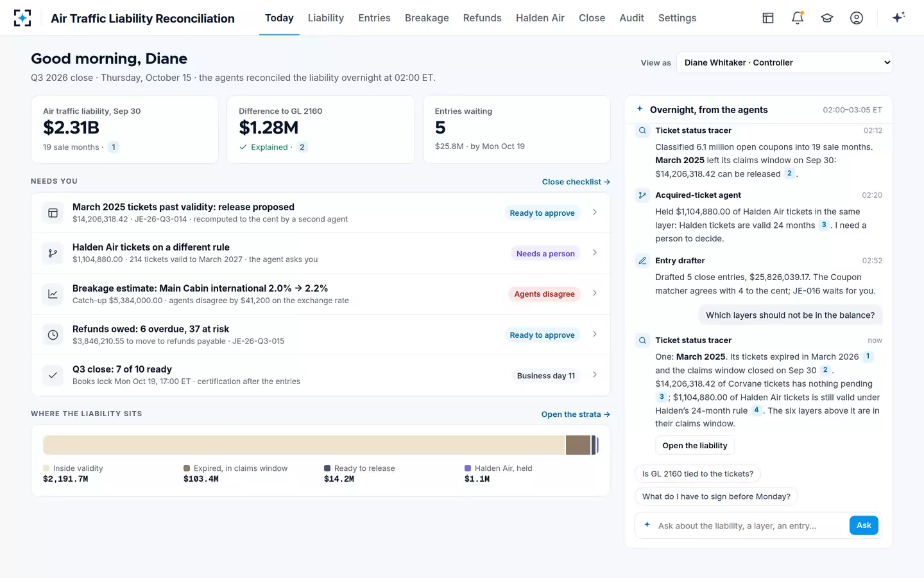The height and width of the screenshot is (578, 924).
Task: Click the Open the liability button
Action: tap(695, 446)
